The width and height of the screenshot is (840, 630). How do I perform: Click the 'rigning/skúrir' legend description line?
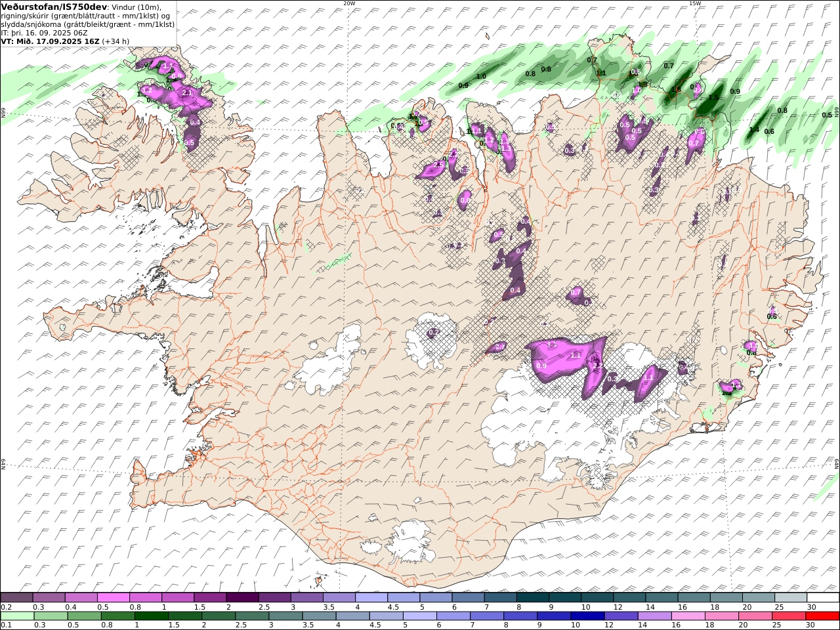coord(85,16)
